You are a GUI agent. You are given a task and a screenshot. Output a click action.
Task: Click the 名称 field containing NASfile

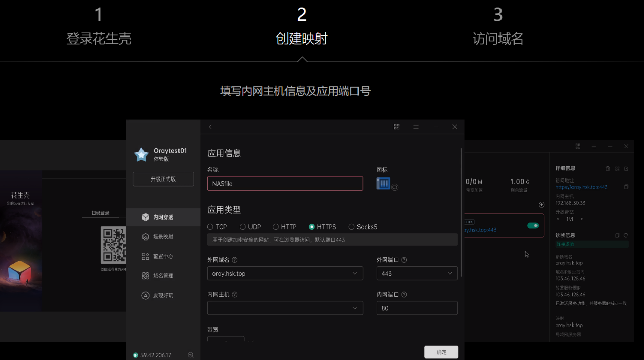coord(285,184)
